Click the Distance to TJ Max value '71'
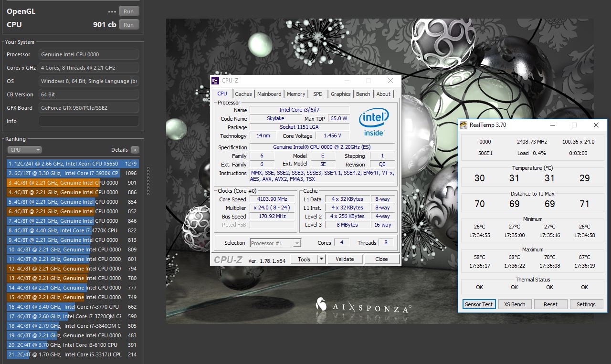The width and height of the screenshot is (611, 364). pos(585,204)
